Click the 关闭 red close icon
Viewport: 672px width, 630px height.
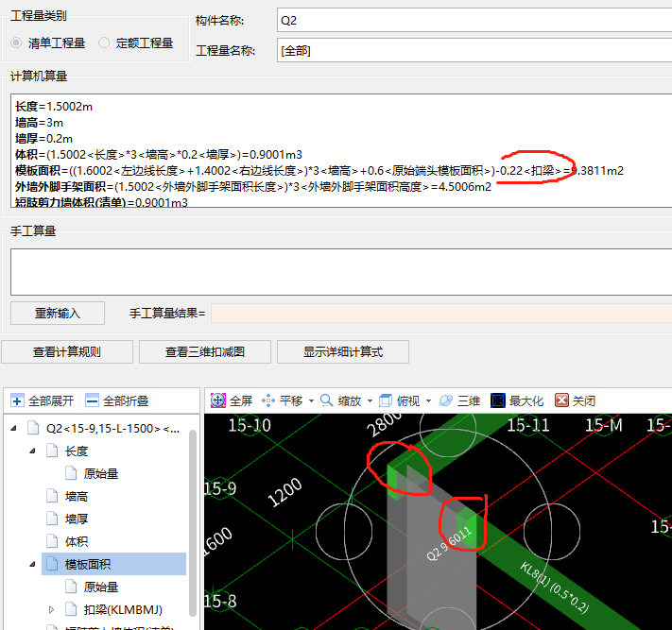(561, 400)
